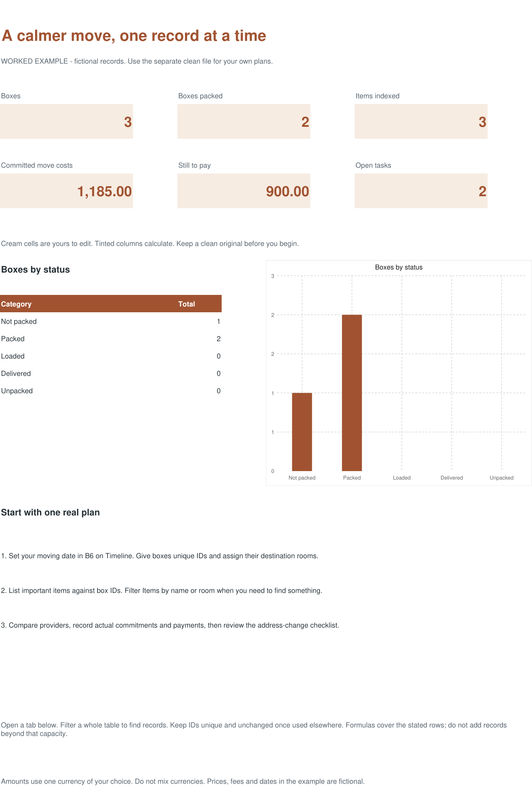Select the 'Packed' table row label
The image size is (532, 798).
[x=13, y=339]
